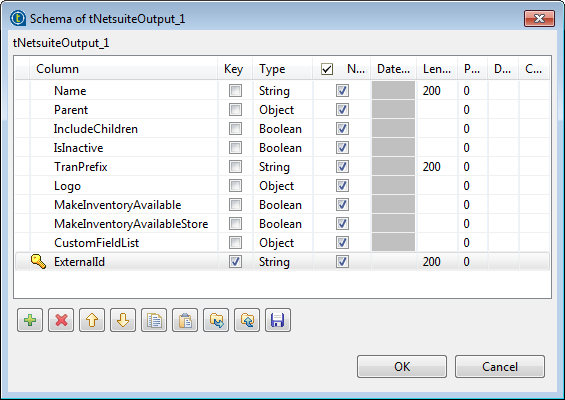
Task: Select the CustomFieldList column cell
Action: (124, 243)
